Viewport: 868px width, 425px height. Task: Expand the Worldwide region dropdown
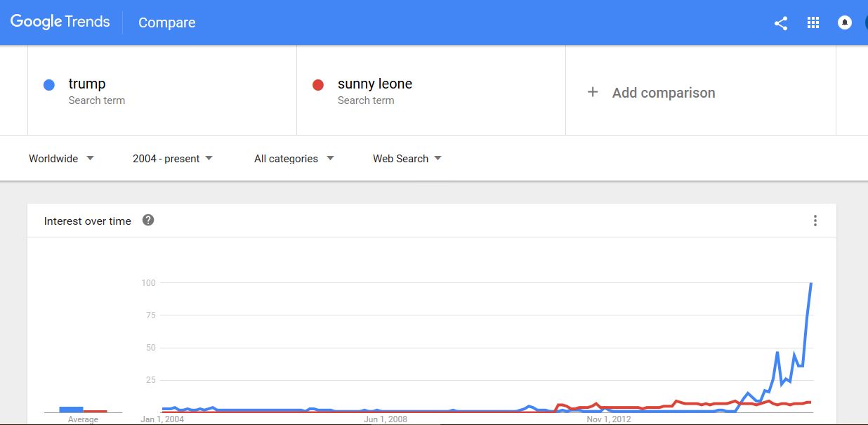point(61,159)
